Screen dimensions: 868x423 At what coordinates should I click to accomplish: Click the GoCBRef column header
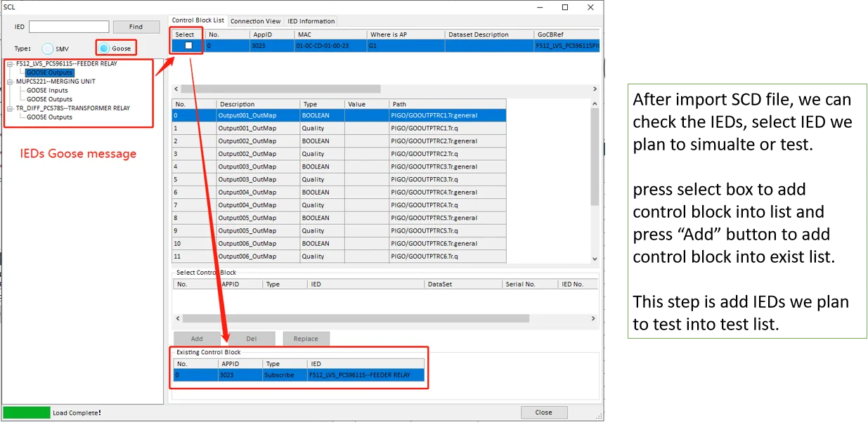pos(567,34)
